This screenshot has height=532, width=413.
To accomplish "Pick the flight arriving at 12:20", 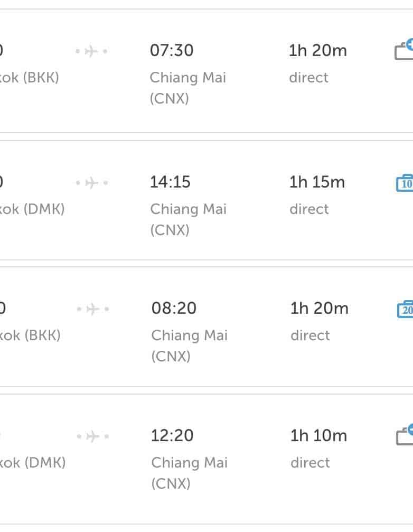I will [x=172, y=436].
